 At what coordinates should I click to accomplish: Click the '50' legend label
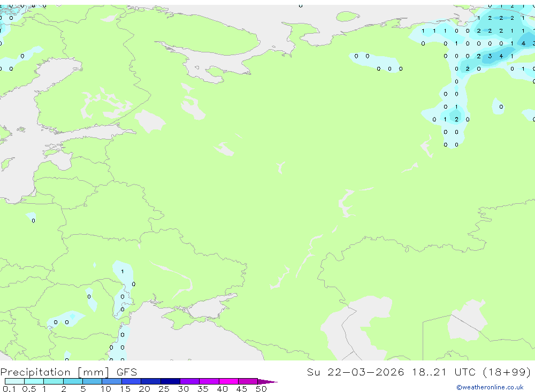261,389
